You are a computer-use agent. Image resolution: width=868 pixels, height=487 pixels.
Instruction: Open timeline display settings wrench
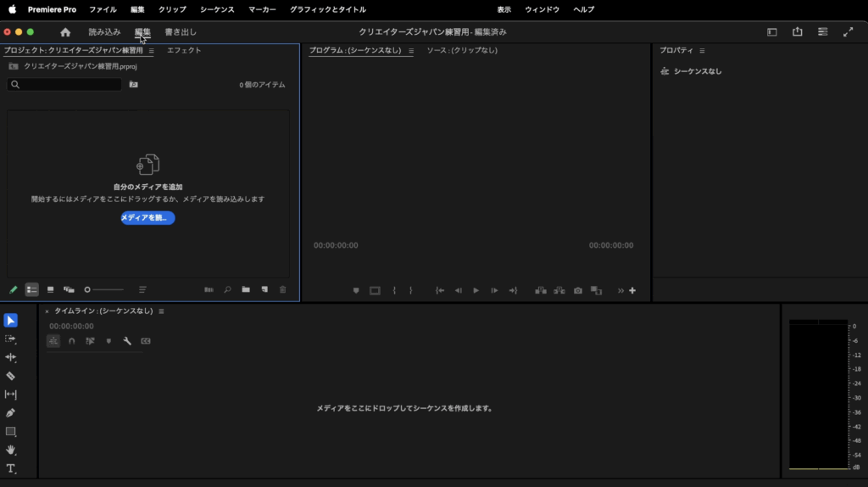[x=127, y=341]
